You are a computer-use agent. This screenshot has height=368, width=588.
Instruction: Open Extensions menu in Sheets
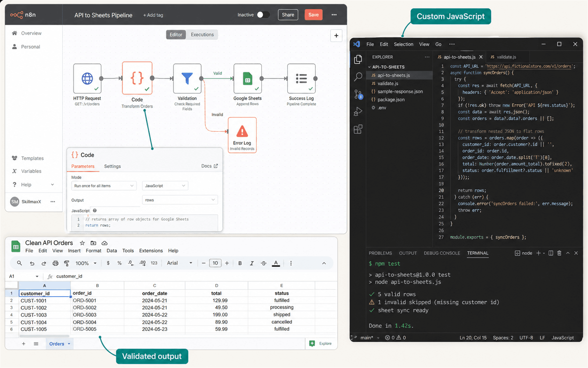coord(151,251)
